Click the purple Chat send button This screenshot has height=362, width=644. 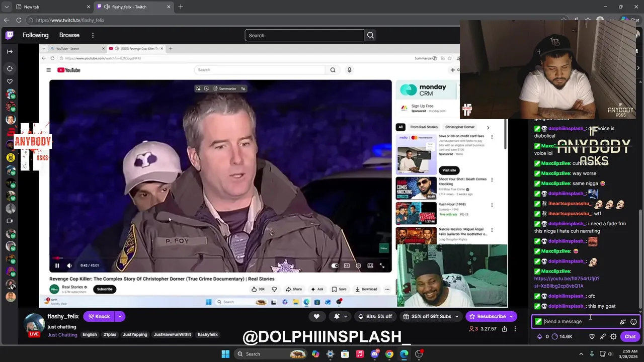pos(630,336)
